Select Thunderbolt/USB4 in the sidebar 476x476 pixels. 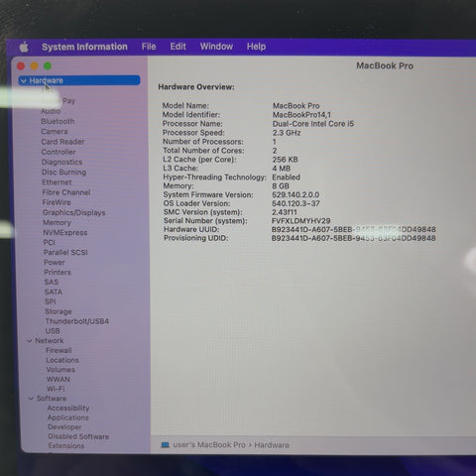point(77,321)
